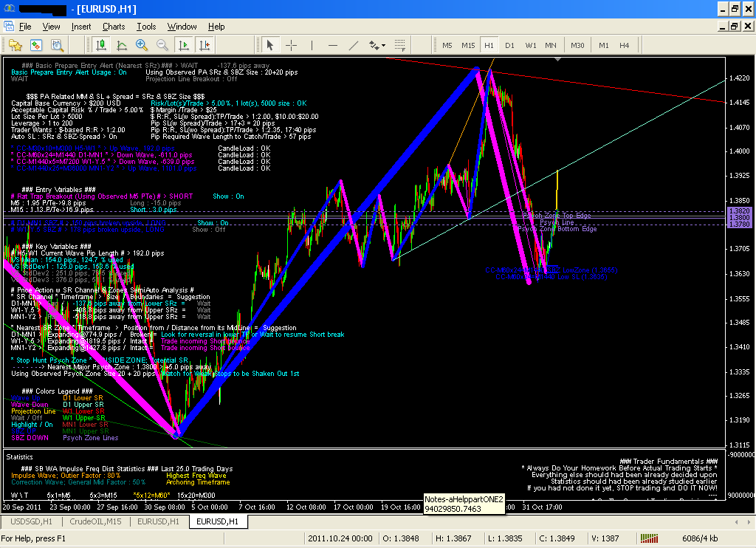756x548 pixels.
Task: Click the chart shift triangle marker
Action: pos(558,59)
